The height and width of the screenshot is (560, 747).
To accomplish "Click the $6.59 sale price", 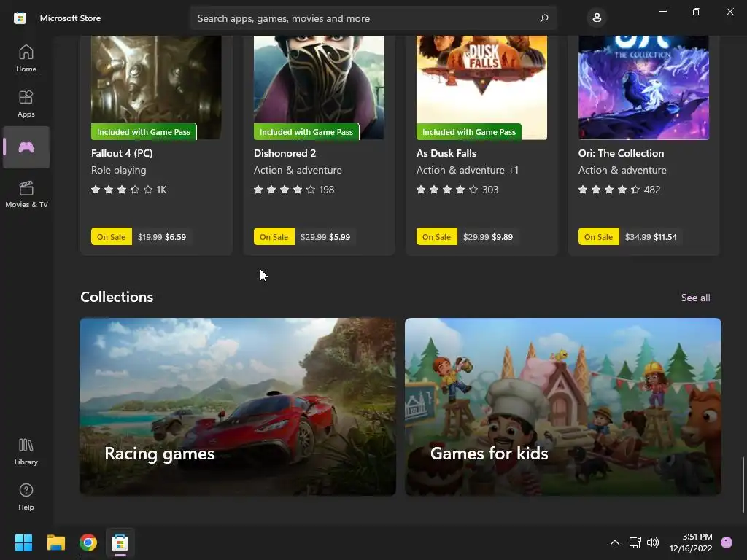I will (176, 237).
